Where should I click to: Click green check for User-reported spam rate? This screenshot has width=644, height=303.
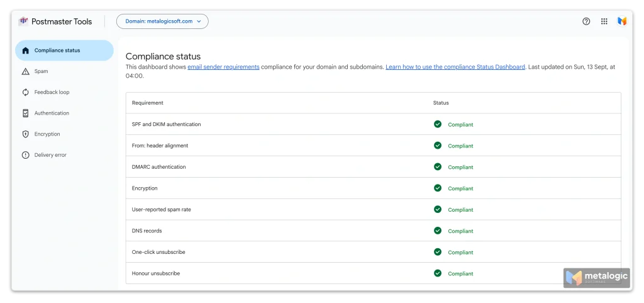(438, 209)
